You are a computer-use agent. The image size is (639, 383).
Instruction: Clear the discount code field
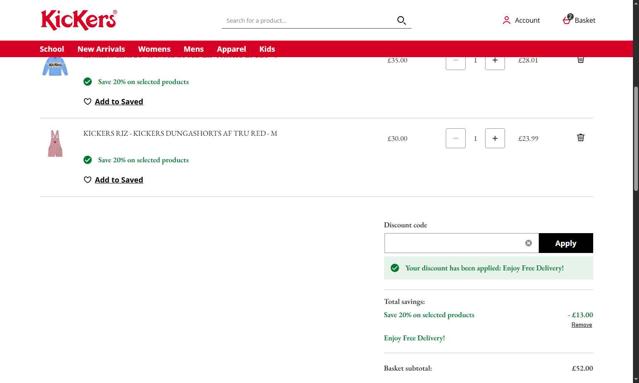(x=528, y=243)
